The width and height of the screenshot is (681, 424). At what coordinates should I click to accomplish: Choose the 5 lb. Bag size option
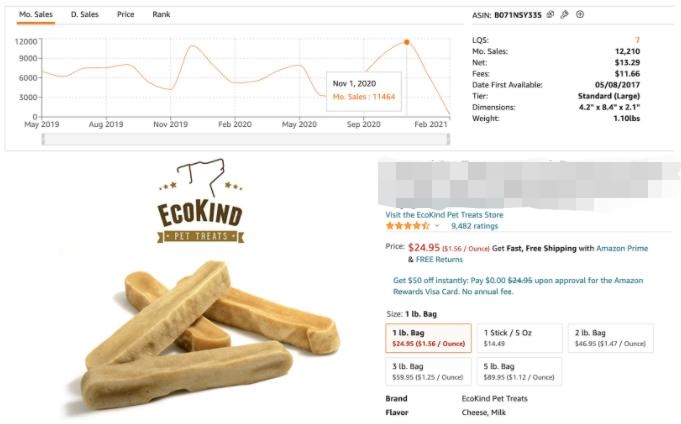[518, 371]
